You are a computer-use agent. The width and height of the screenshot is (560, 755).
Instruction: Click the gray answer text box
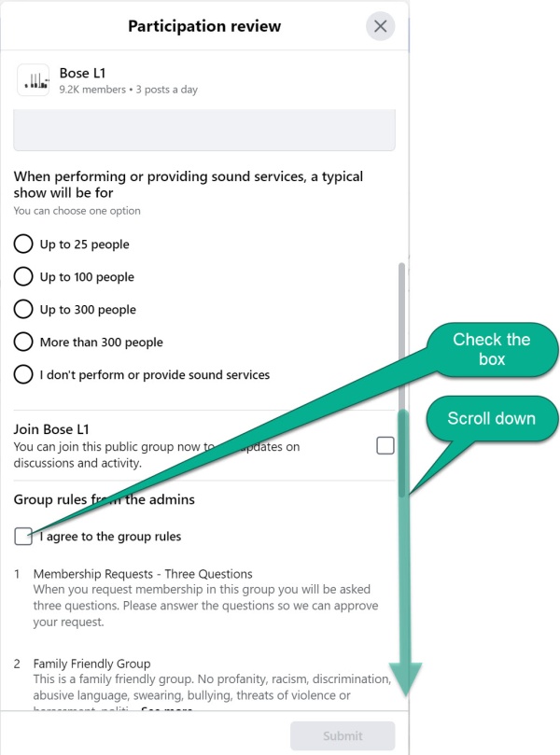point(203,130)
